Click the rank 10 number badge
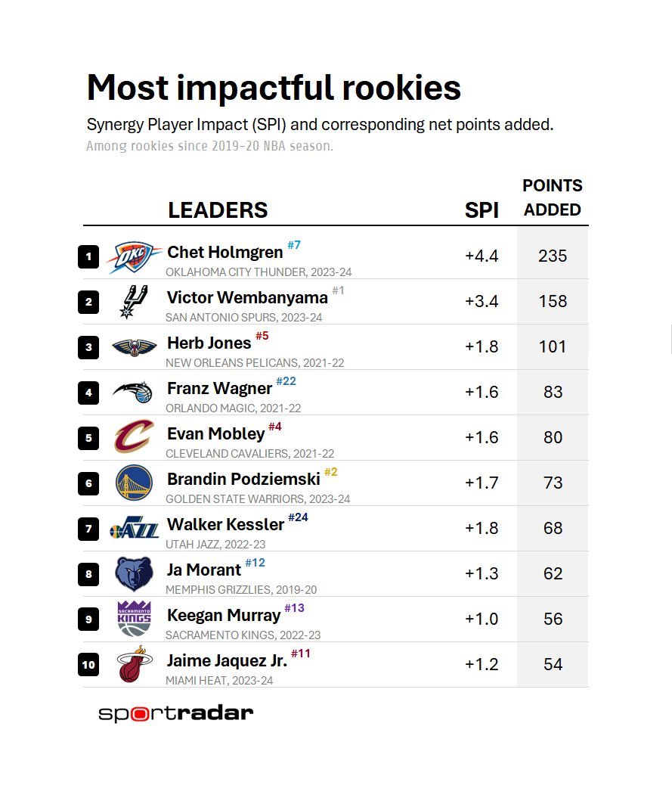 tap(88, 665)
